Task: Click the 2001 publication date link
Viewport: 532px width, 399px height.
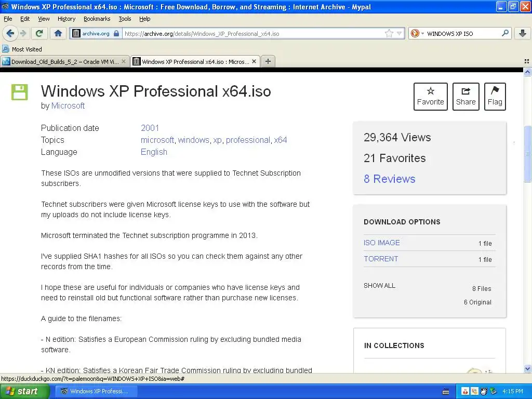Action: click(150, 128)
